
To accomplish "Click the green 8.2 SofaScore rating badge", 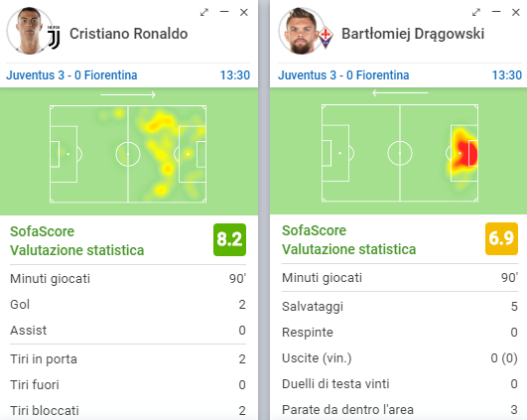I will (229, 239).
